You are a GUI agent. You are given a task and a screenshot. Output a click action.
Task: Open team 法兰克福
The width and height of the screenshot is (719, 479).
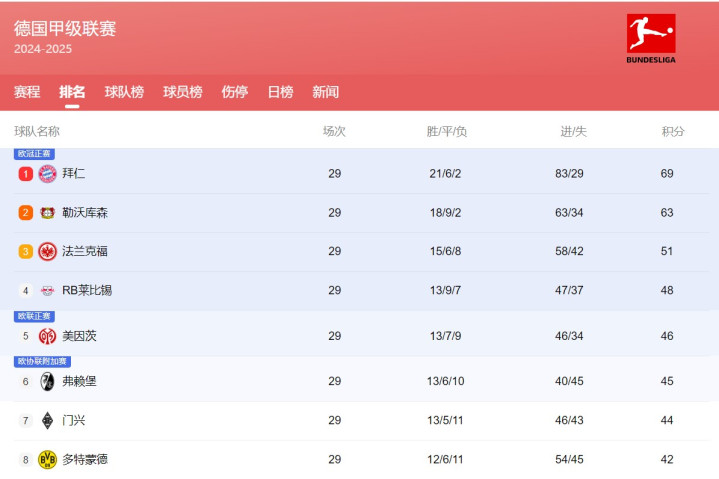coord(85,251)
